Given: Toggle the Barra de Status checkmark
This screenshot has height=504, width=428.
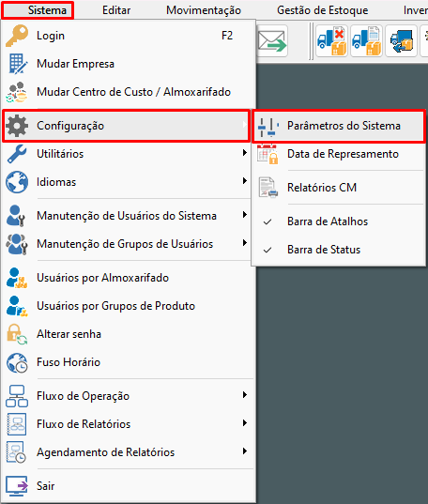Looking at the screenshot, I should pyautogui.click(x=267, y=250).
